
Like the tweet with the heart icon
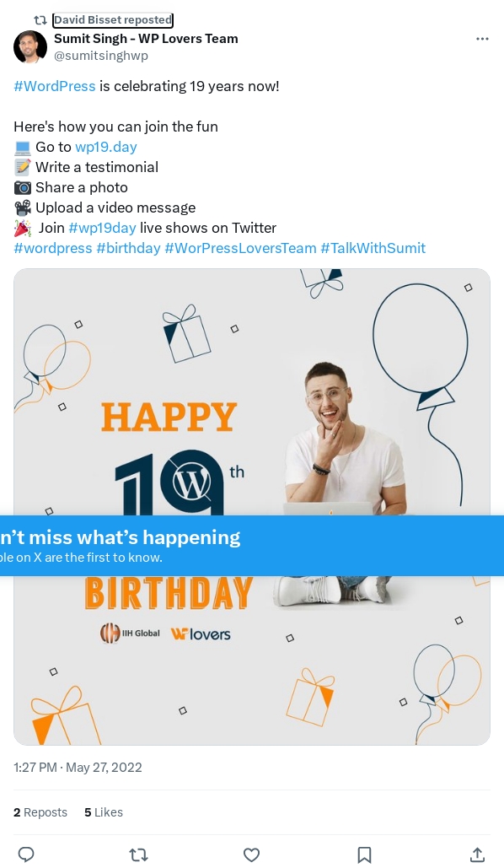251,855
